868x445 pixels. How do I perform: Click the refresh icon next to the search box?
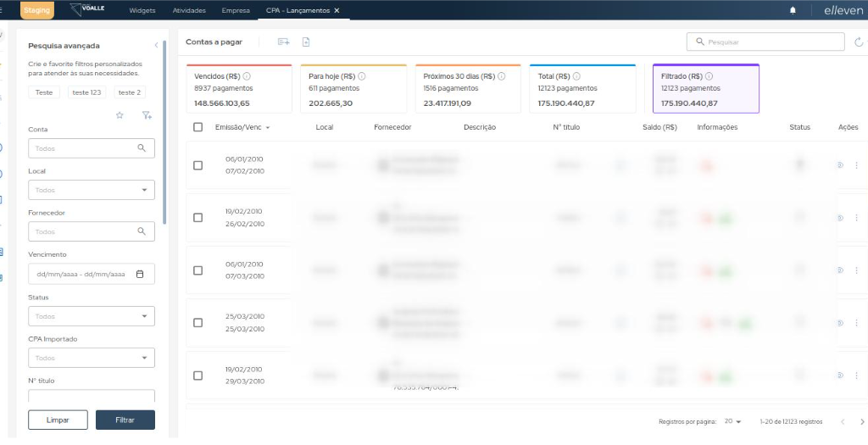coord(859,42)
